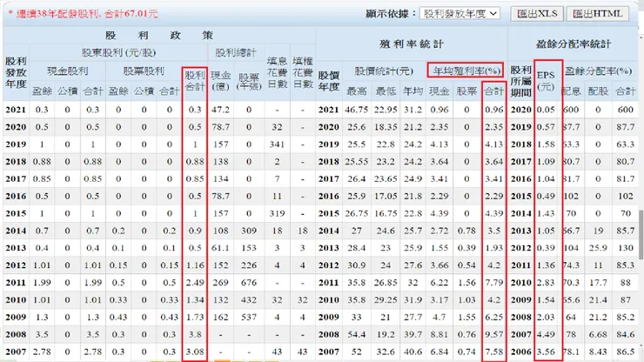The image size is (644, 362).
Task: Click the 顯示依據 label
Action: (391, 14)
